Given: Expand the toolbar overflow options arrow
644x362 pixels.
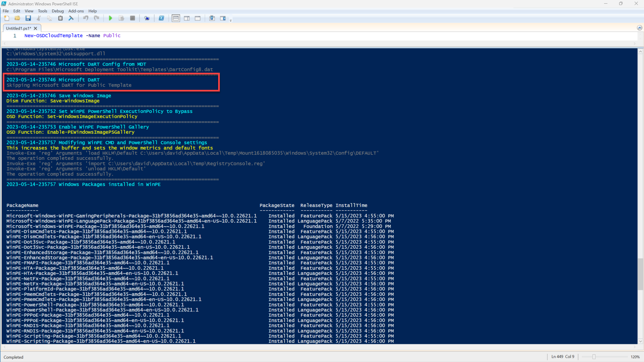Looking at the screenshot, I should tap(231, 20).
